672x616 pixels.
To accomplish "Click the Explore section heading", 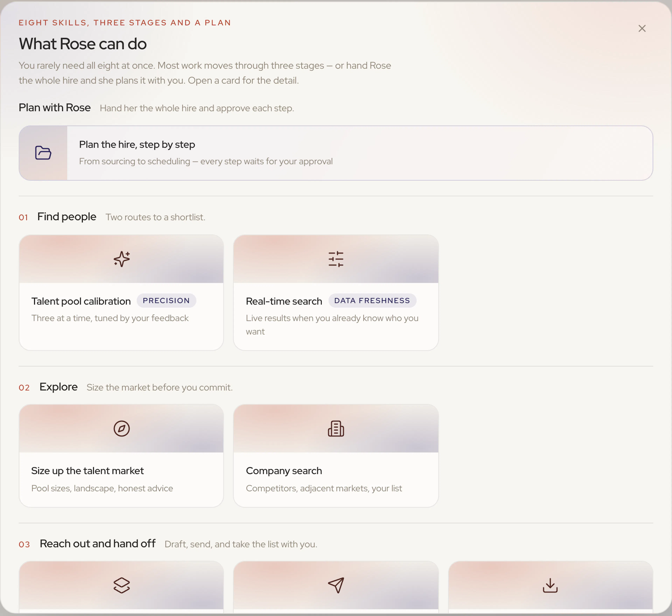I will pos(58,387).
